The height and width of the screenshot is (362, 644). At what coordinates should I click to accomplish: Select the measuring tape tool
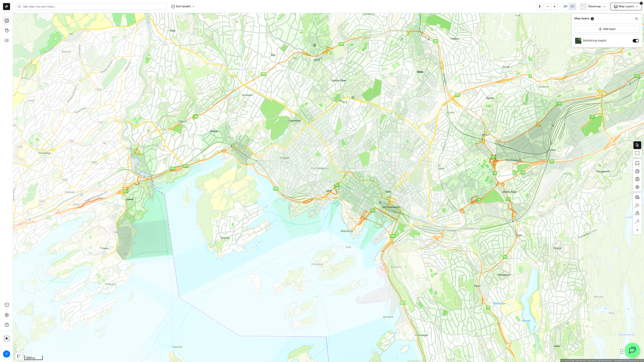pyautogui.click(x=637, y=197)
